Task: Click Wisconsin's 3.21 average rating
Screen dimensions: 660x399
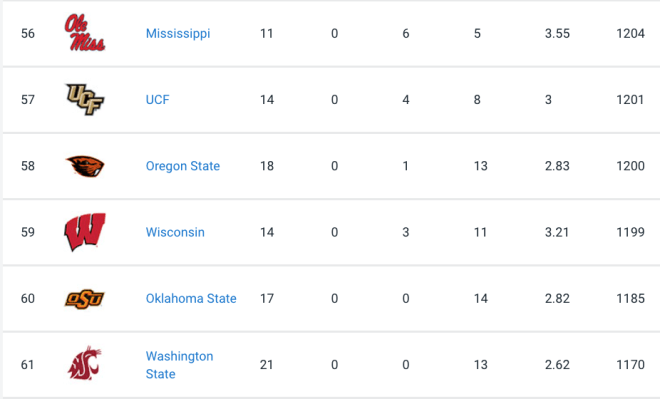Action: (x=557, y=232)
